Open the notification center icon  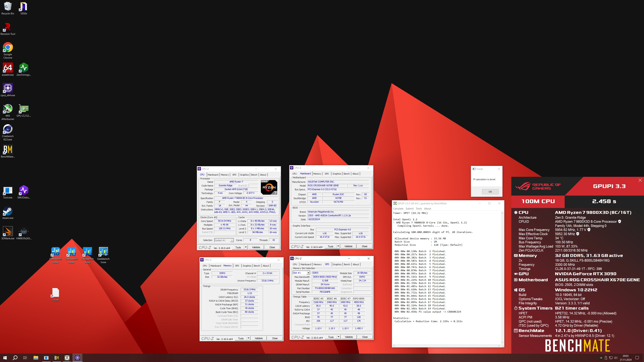[637, 358]
